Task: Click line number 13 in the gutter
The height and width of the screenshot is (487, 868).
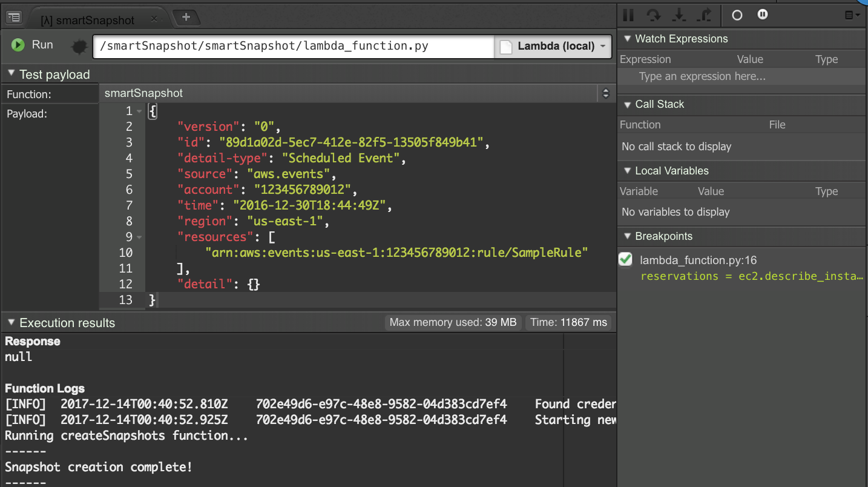Action: coord(125,300)
